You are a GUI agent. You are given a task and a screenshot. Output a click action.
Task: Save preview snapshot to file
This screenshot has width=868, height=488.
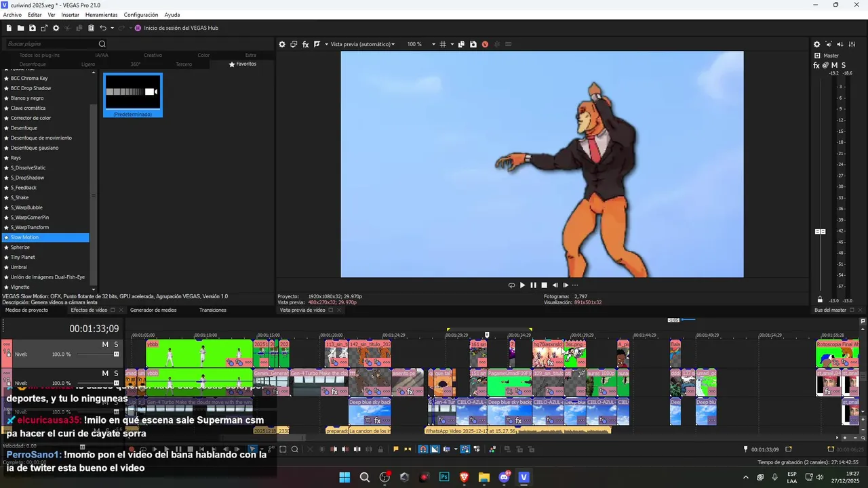473,44
